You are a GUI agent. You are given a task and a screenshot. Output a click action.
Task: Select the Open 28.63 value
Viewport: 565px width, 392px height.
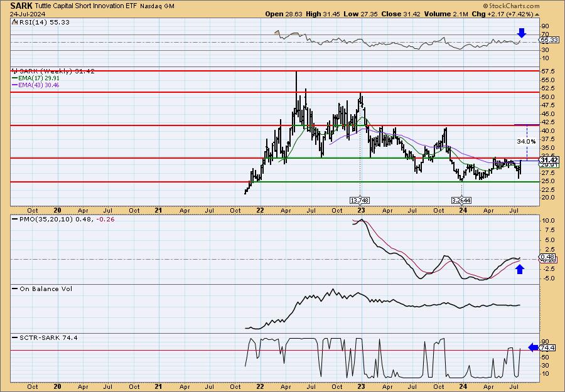click(x=284, y=14)
